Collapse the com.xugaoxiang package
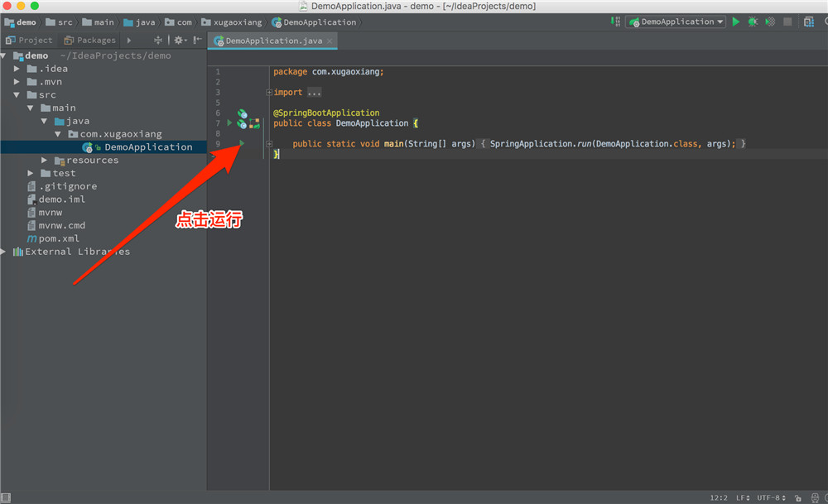828x504 pixels. pyautogui.click(x=58, y=134)
